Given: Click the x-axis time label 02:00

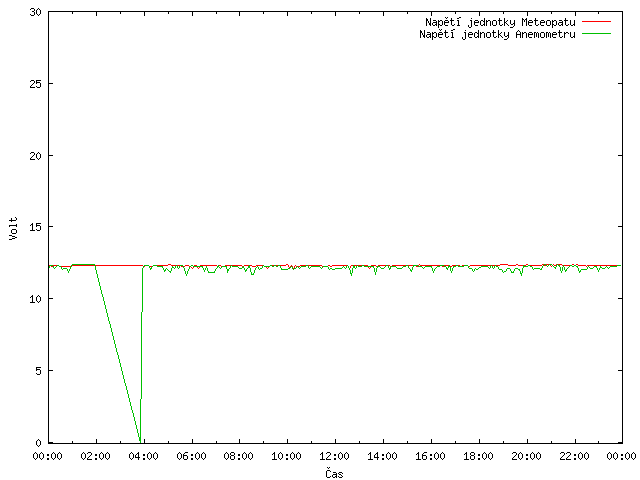Looking at the screenshot, I should click(96, 456).
